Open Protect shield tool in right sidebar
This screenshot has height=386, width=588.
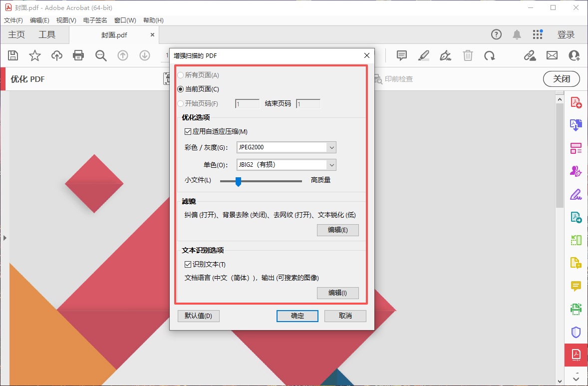pyautogui.click(x=576, y=333)
